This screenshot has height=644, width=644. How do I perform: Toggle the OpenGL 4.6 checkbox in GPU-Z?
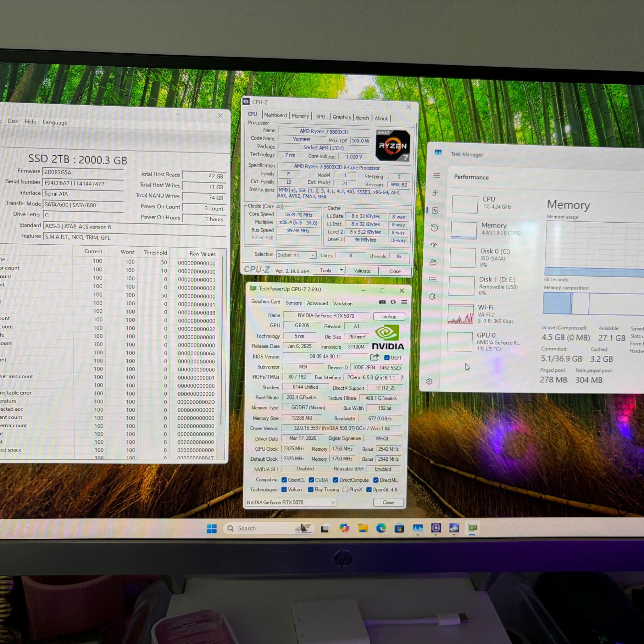tap(369, 489)
